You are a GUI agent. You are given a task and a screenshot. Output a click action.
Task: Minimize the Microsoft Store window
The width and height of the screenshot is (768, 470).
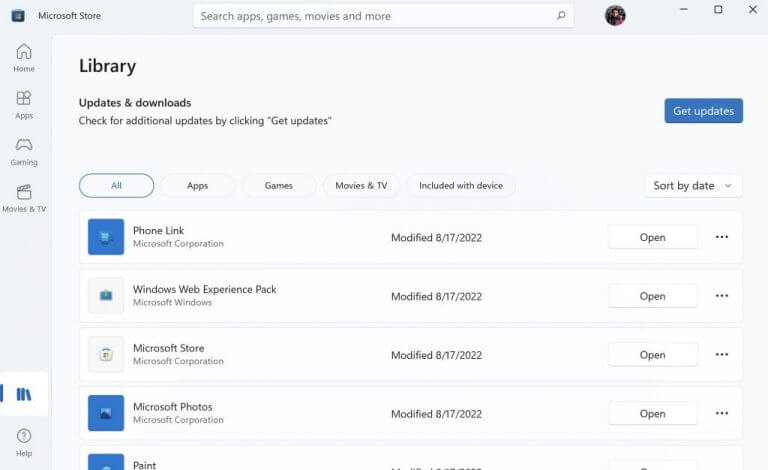[684, 9]
